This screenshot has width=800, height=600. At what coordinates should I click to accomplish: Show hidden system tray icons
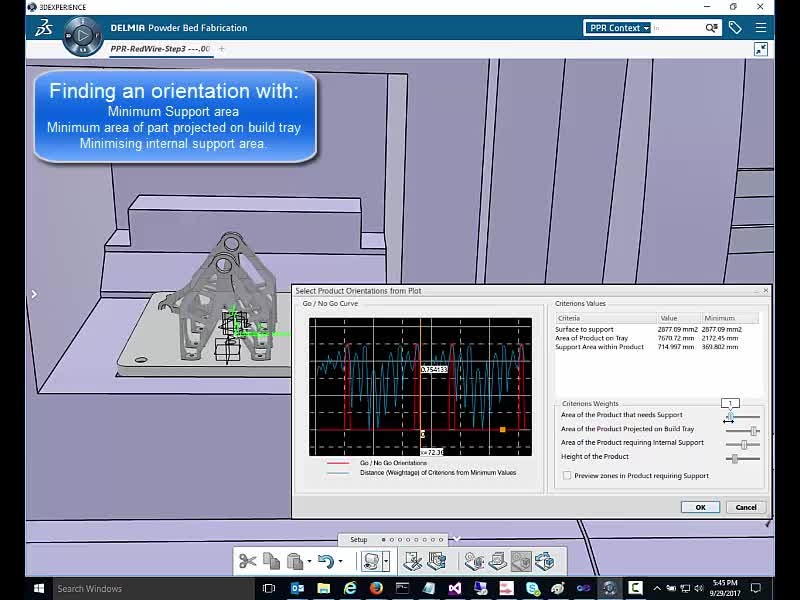pyautogui.click(x=657, y=589)
